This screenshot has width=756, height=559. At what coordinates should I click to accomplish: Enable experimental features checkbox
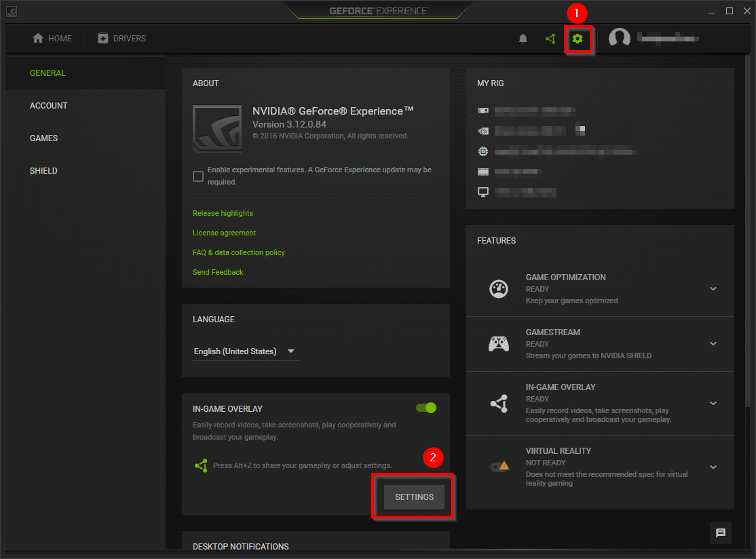(x=198, y=176)
